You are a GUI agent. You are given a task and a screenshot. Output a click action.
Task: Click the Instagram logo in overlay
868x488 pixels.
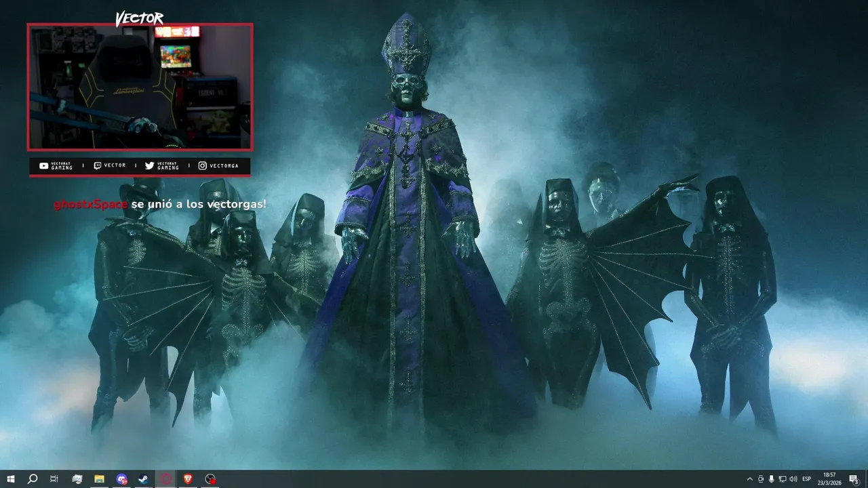(202, 165)
